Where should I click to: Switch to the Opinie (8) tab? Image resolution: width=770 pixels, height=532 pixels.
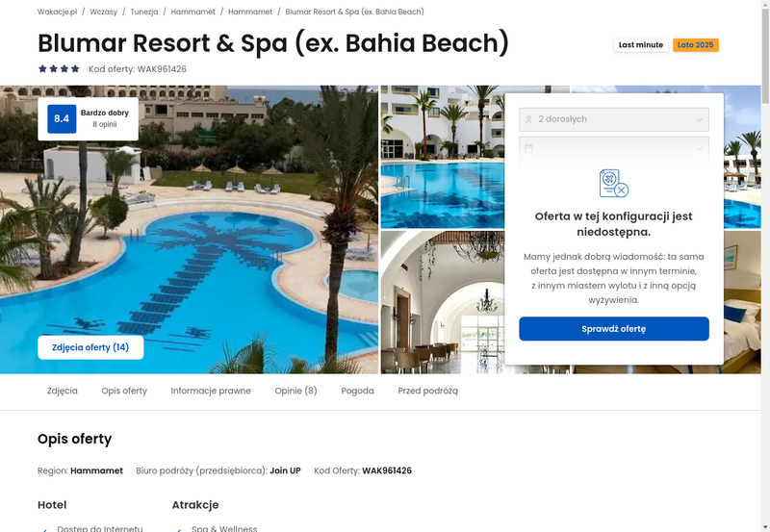295,391
